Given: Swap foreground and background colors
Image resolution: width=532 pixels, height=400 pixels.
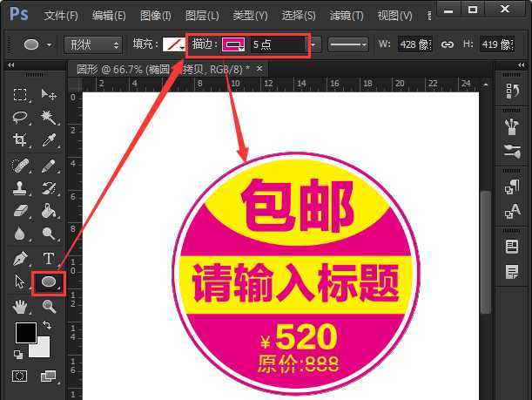Looking at the screenshot, I should [47, 325].
